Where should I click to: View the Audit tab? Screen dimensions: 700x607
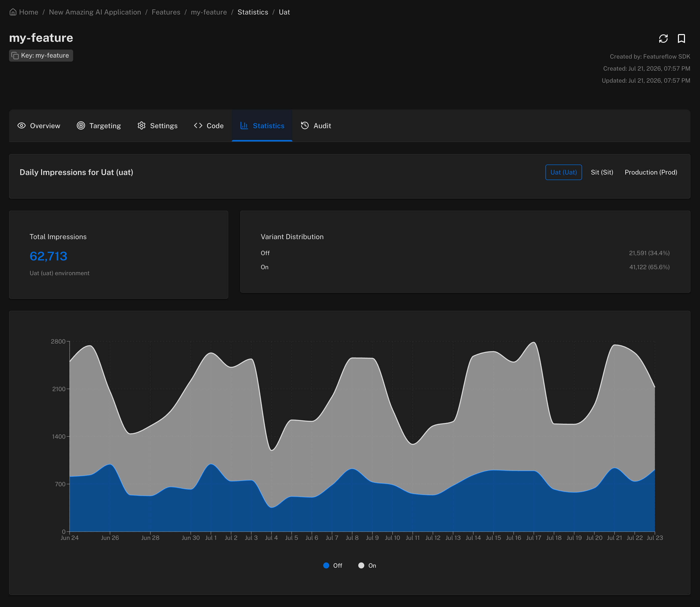[x=316, y=126]
